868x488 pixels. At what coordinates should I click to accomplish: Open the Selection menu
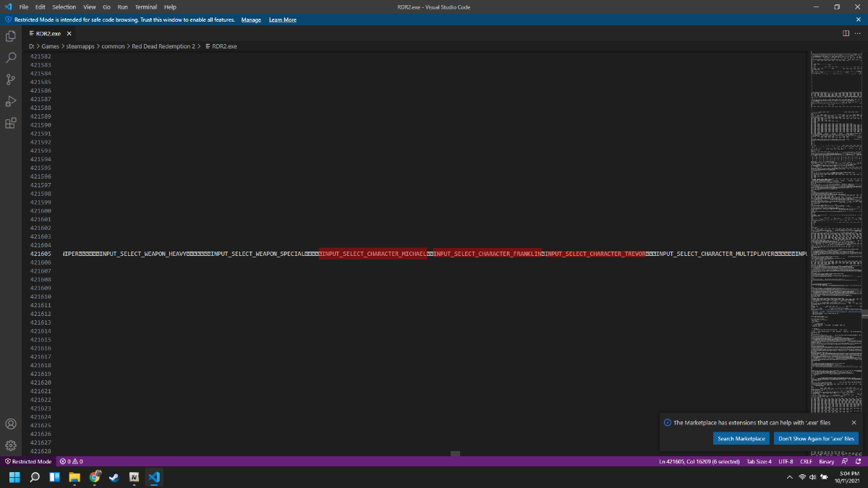pos(64,7)
